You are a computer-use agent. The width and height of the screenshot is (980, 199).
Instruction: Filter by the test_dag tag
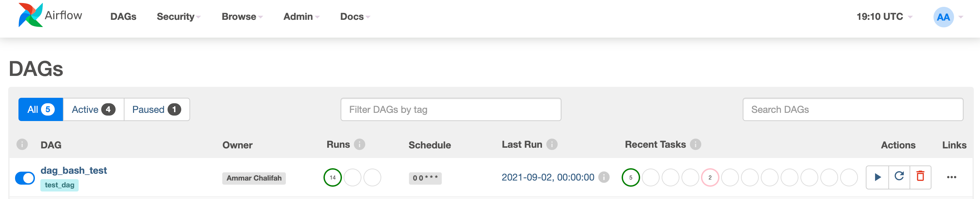click(59, 185)
